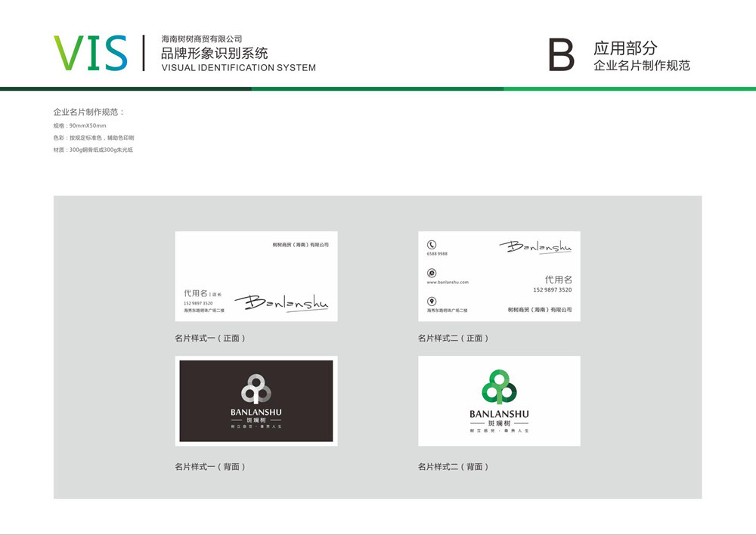Click the phone icon on card two
Screen dimensions: 756x535
[x=432, y=245]
